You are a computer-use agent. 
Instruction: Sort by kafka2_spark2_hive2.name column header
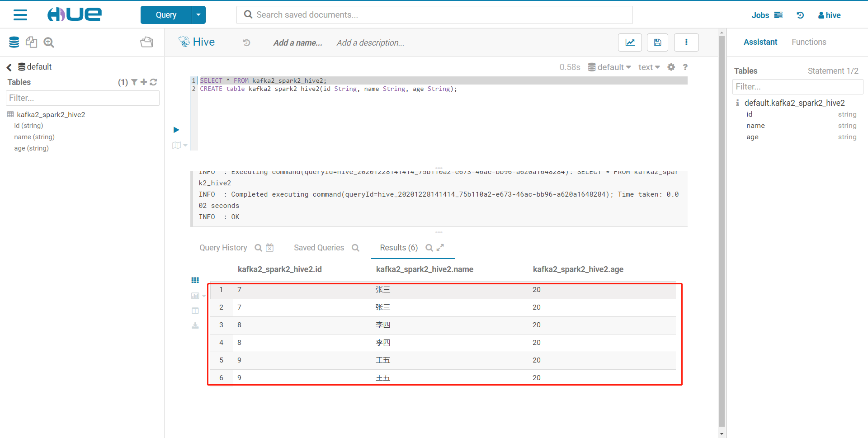point(425,269)
